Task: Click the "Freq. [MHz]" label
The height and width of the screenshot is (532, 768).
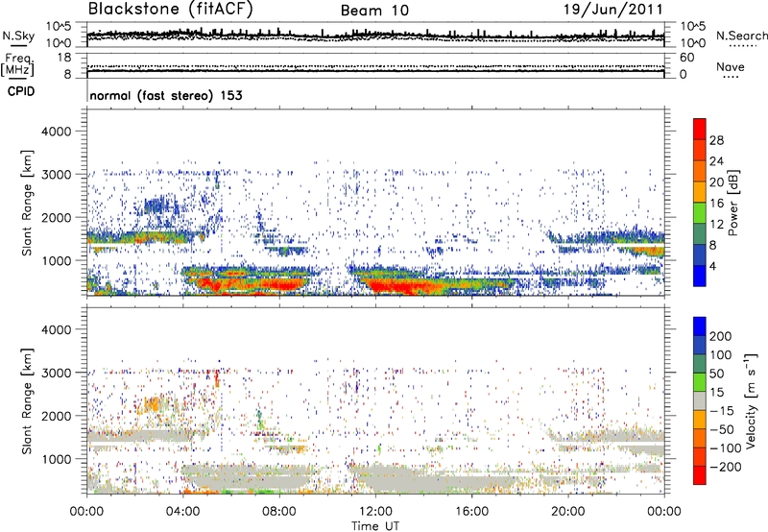Action: coord(17,65)
